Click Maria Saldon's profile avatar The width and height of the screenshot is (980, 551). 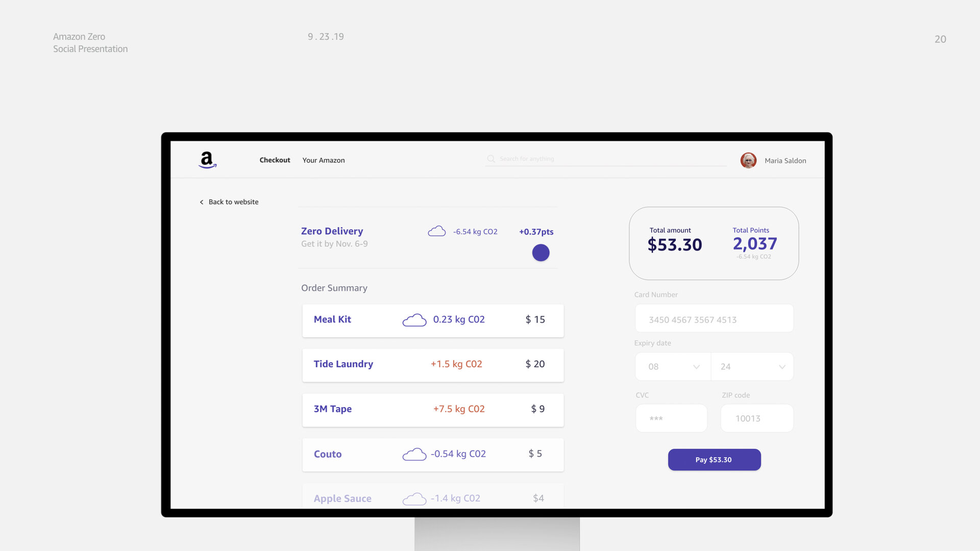click(x=748, y=160)
